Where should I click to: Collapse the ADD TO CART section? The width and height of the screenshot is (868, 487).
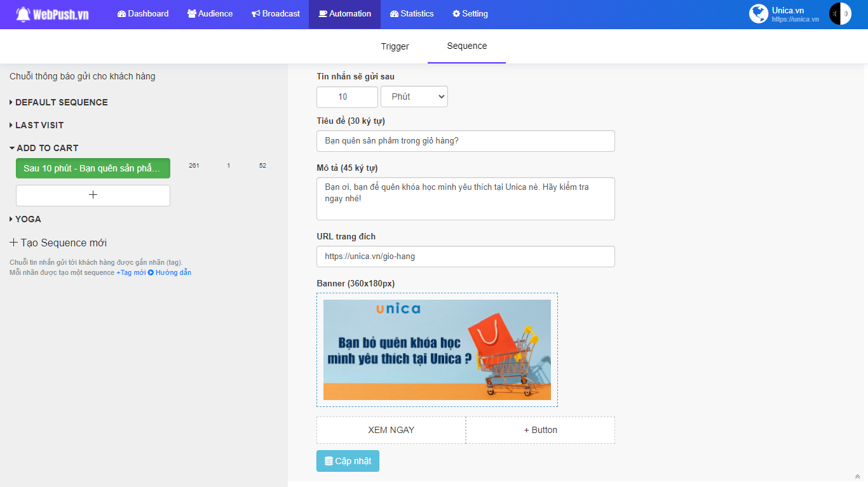pyautogui.click(x=44, y=148)
